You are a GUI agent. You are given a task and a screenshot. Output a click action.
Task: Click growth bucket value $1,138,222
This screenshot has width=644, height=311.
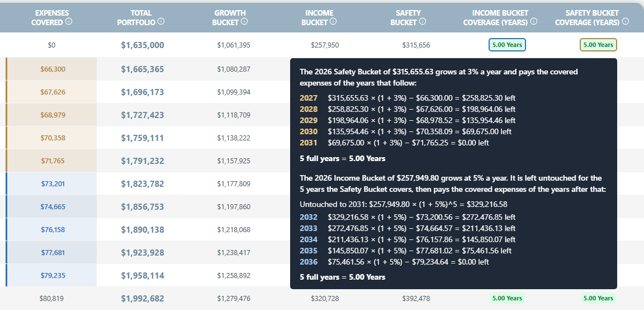point(234,138)
